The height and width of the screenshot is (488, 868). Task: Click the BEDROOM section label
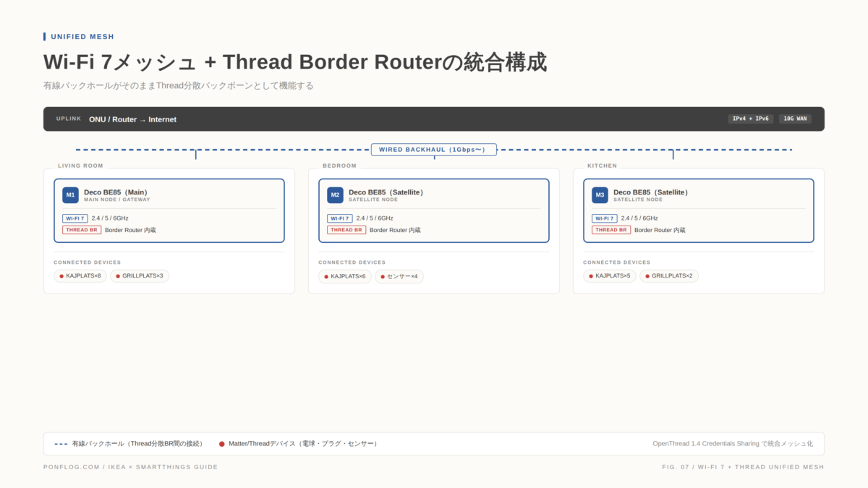click(339, 166)
